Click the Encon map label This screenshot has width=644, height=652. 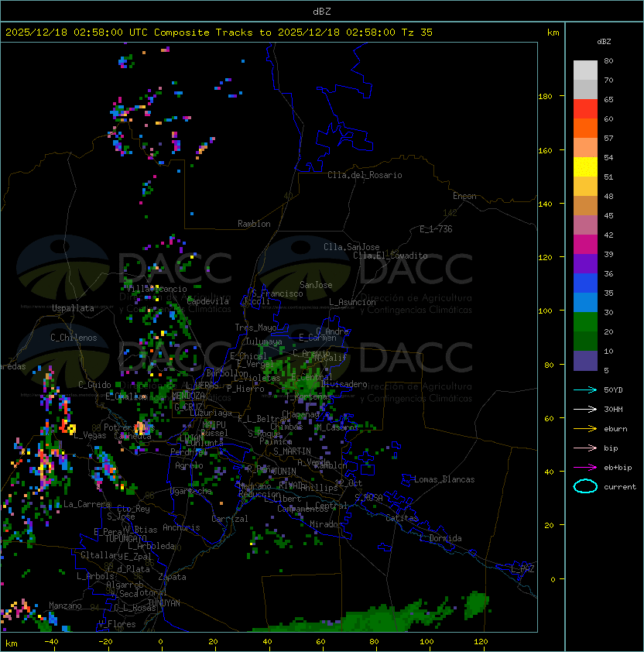pyautogui.click(x=464, y=196)
